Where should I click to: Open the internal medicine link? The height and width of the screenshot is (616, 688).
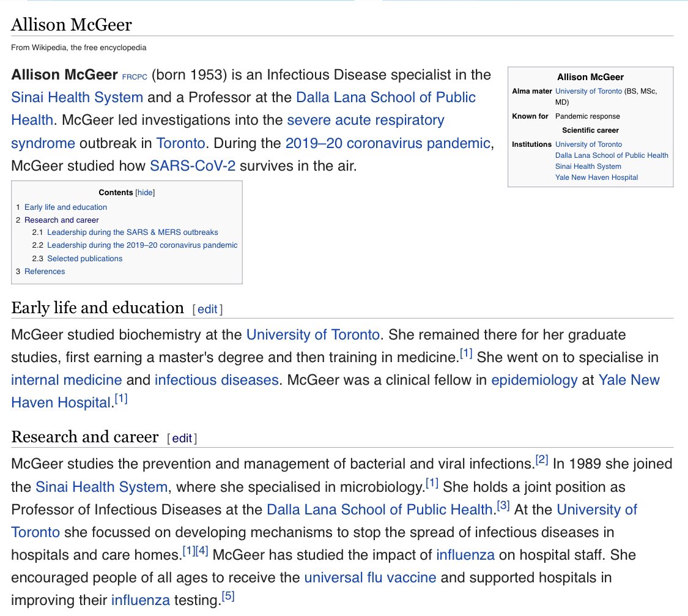click(66, 379)
